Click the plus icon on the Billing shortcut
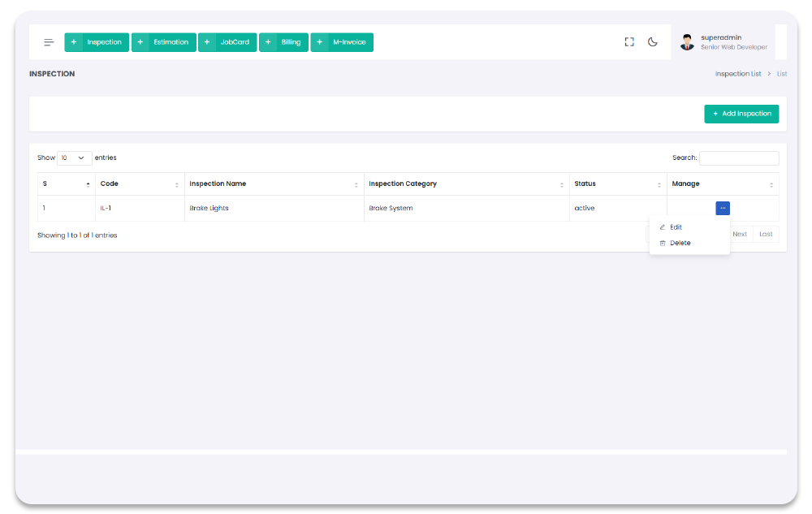The image size is (812, 514). [268, 42]
